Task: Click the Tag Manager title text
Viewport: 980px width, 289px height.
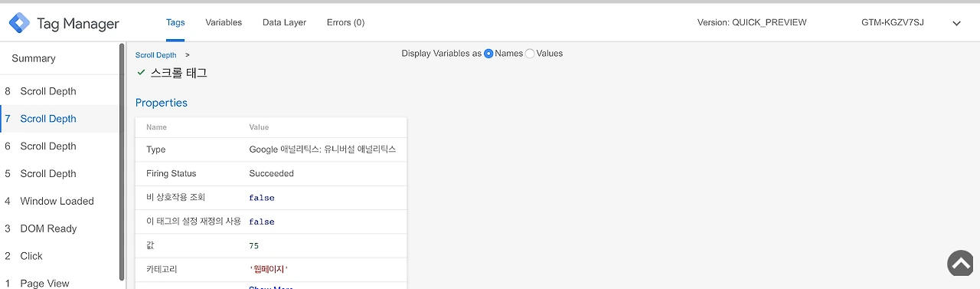Action: click(x=78, y=24)
